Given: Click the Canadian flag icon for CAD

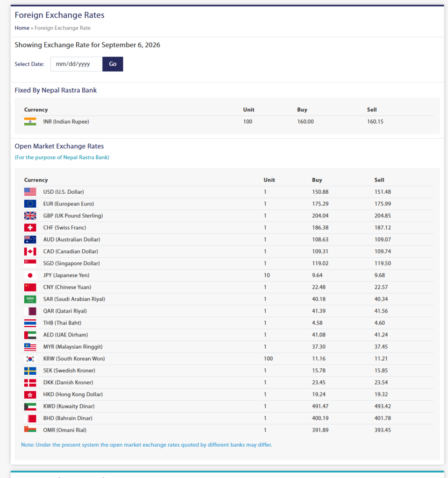Looking at the screenshot, I should [30, 252].
